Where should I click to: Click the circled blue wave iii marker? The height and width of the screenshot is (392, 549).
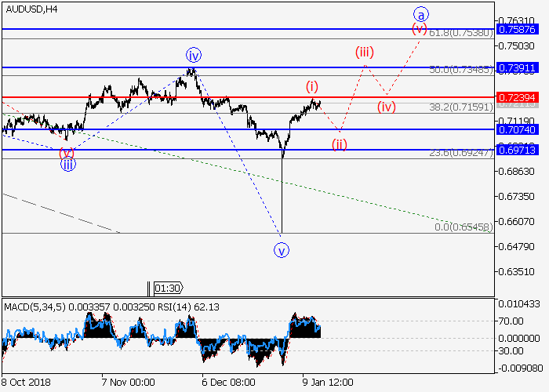pos(68,165)
